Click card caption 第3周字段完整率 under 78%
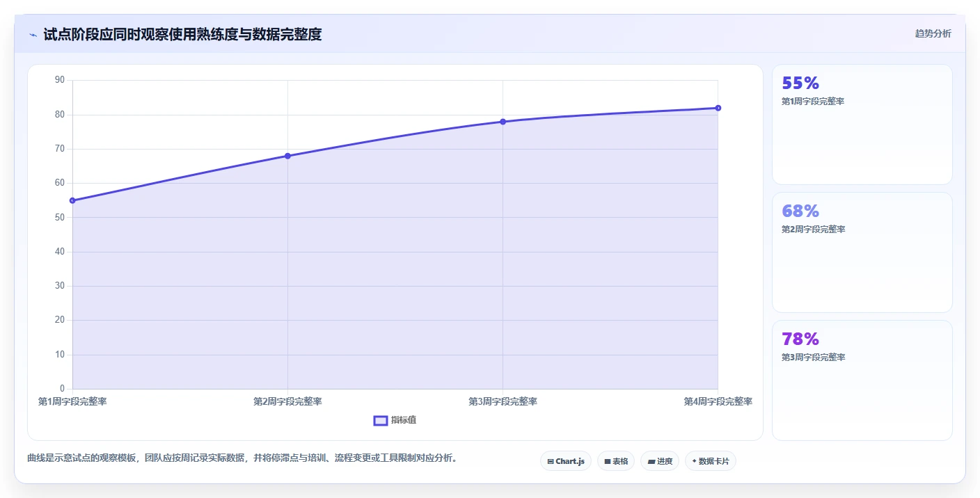 pos(813,358)
